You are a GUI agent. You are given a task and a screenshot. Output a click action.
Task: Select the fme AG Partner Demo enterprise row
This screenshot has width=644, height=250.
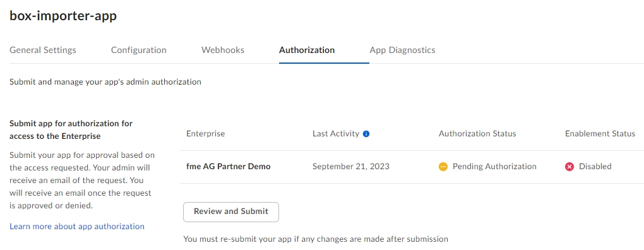pos(412,167)
